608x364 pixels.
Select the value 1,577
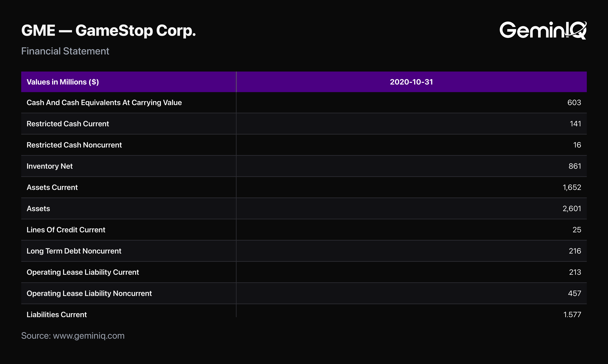click(572, 314)
